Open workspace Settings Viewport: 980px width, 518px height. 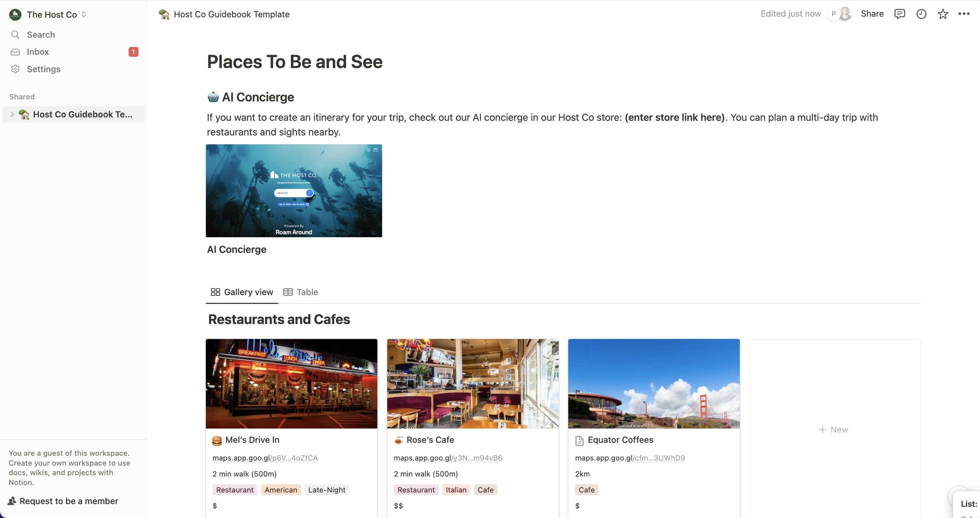(x=43, y=69)
